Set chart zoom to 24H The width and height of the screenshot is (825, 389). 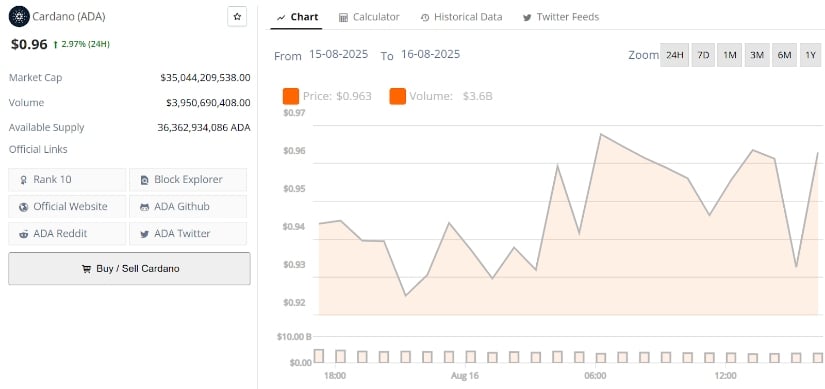click(675, 55)
